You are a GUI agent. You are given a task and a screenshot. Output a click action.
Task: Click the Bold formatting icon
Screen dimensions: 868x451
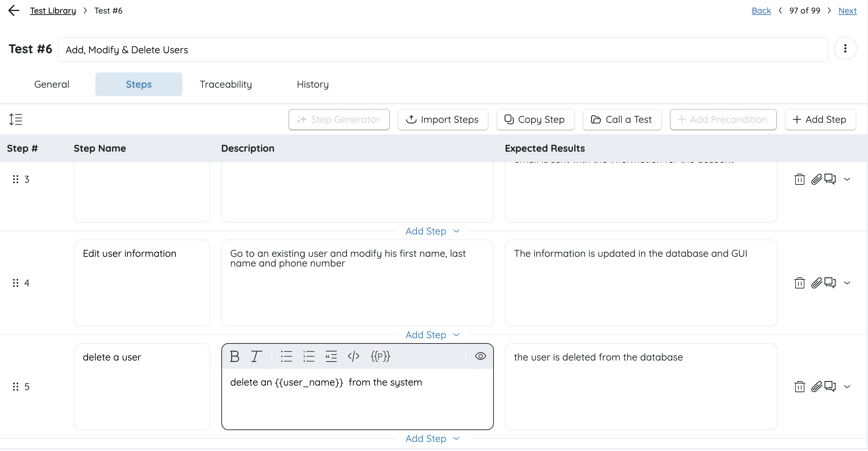click(x=235, y=356)
